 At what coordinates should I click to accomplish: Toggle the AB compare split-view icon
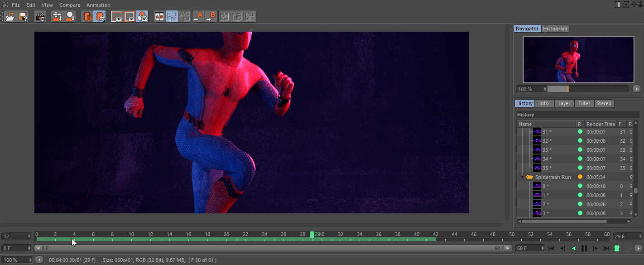coord(159,17)
